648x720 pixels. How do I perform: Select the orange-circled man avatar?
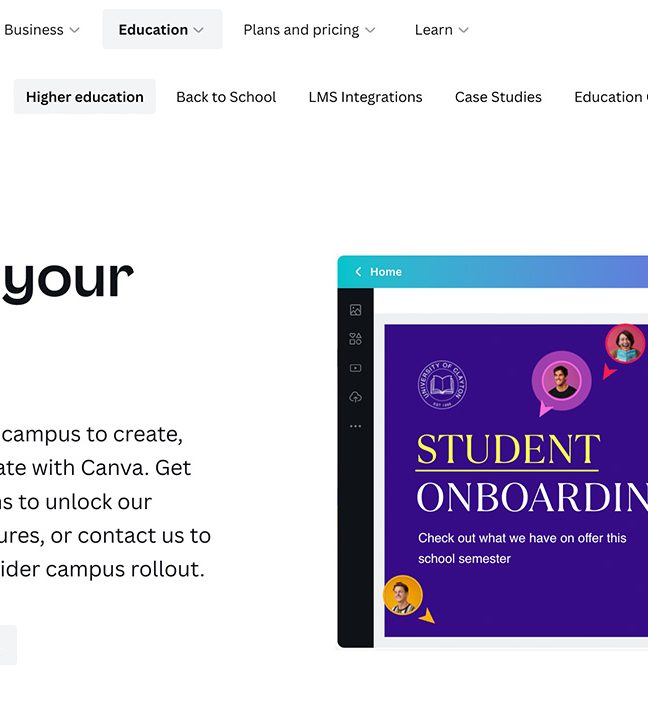click(403, 596)
